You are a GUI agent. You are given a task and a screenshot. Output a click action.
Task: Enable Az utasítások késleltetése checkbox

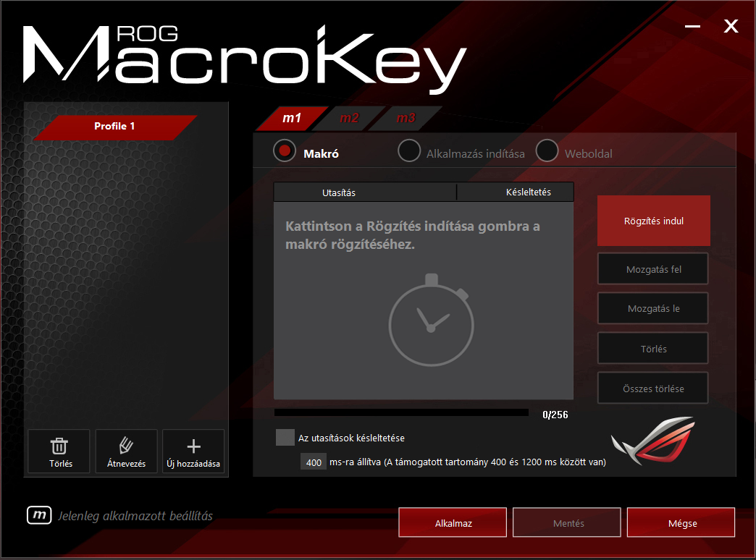pyautogui.click(x=285, y=438)
